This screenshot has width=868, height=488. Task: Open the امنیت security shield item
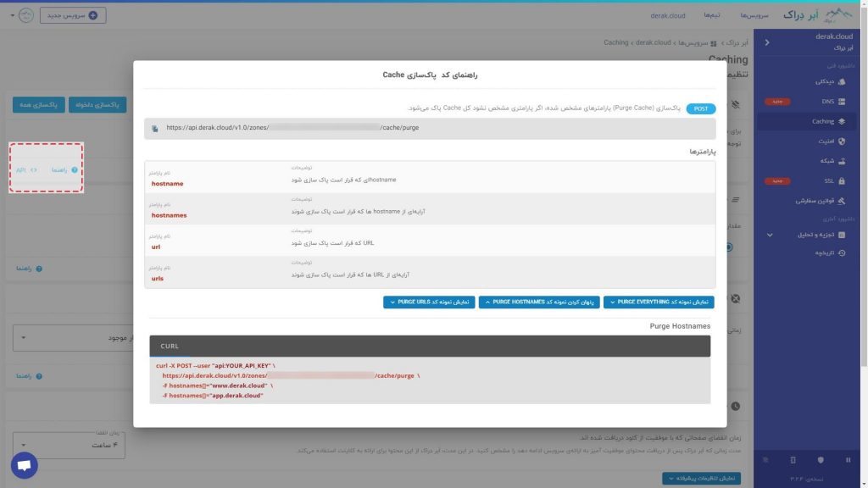pos(831,141)
